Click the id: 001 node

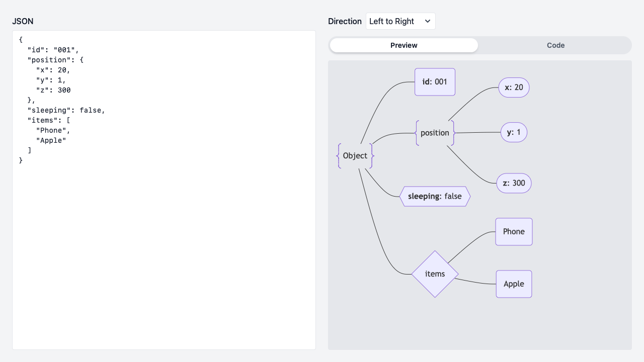434,81
